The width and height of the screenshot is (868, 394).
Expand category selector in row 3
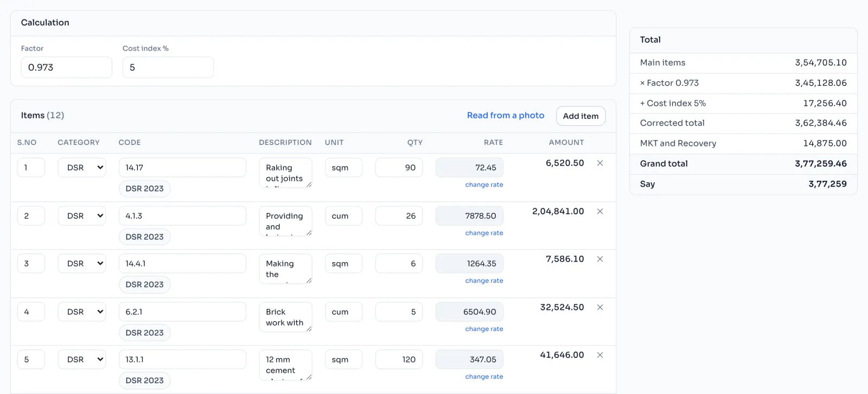click(82, 264)
